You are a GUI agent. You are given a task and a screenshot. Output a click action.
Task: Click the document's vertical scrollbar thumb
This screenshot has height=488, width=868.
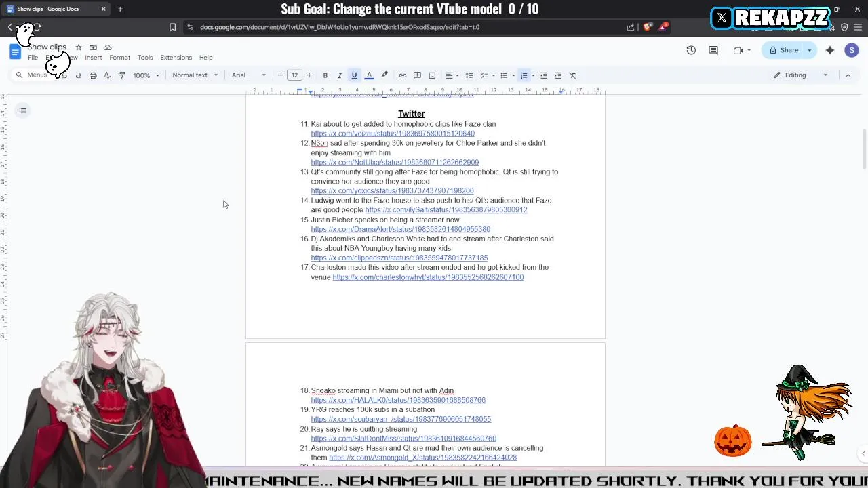coord(863,149)
